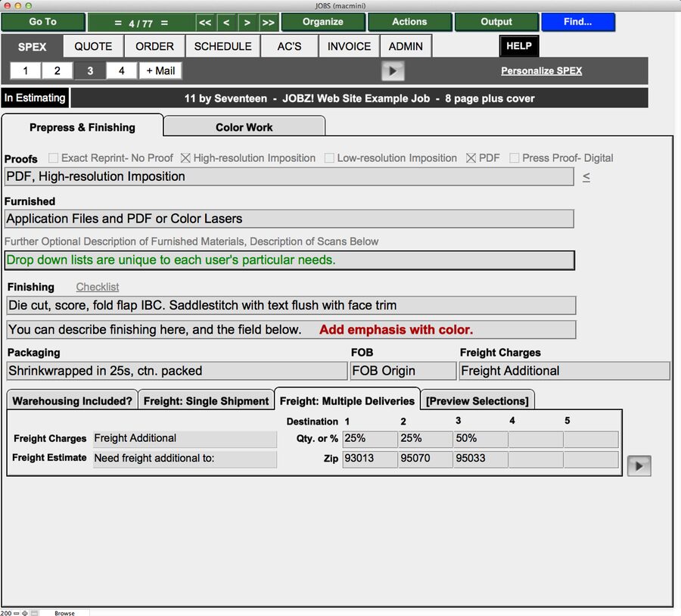
Task: Jump to the last record with the double-arrow icon
Action: tap(268, 22)
